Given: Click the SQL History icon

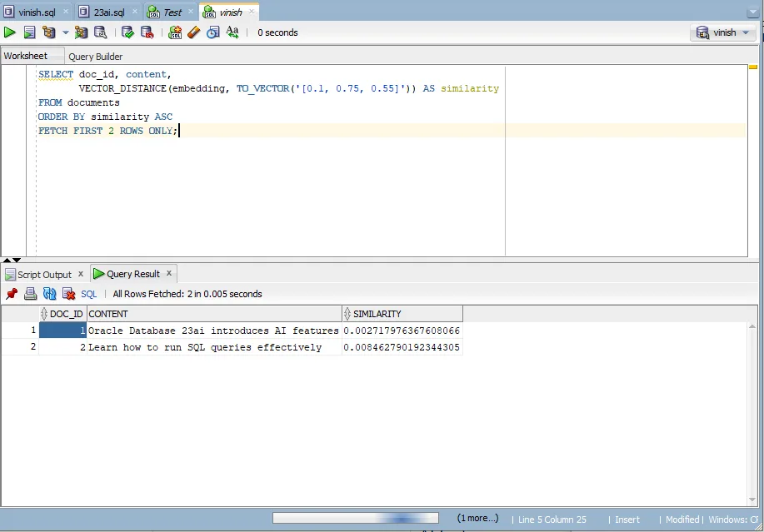Looking at the screenshot, I should pyautogui.click(x=213, y=32).
